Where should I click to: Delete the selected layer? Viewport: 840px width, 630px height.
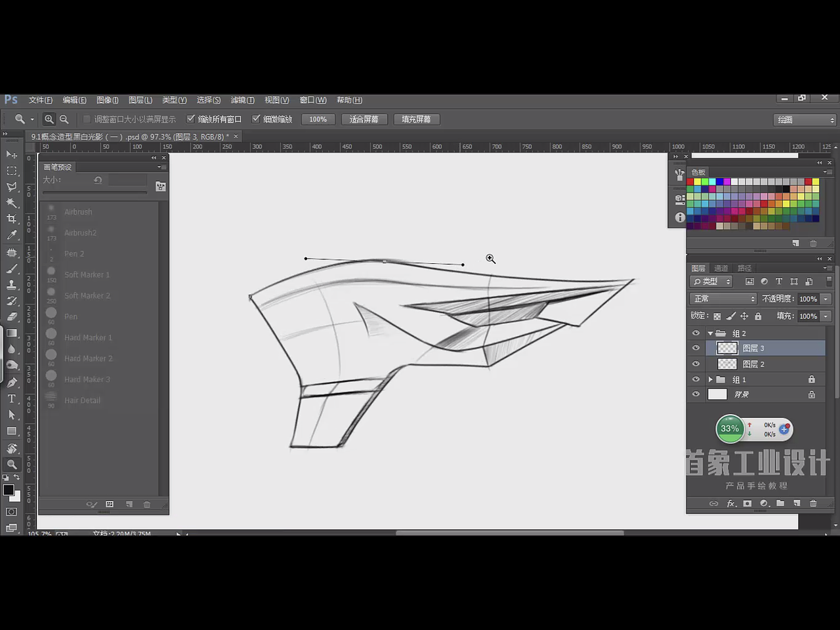(x=813, y=503)
